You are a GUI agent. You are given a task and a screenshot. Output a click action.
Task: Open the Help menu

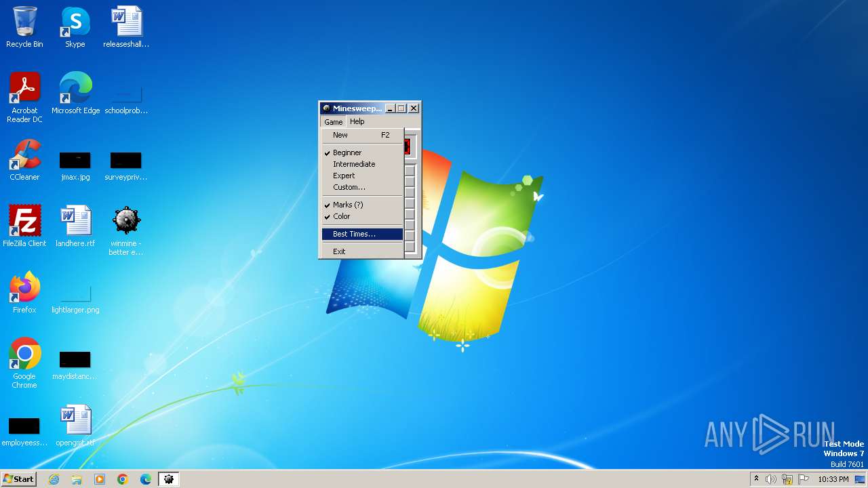pos(357,122)
